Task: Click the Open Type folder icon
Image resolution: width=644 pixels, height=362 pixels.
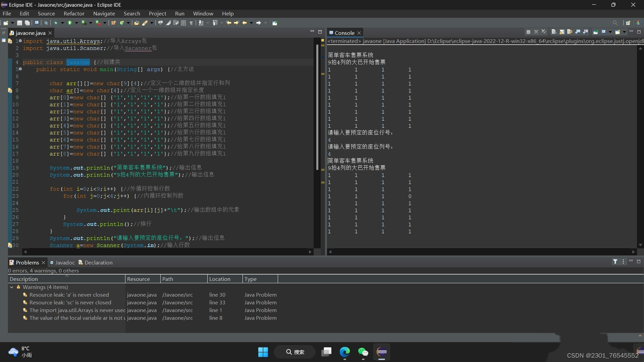Action: (x=137, y=23)
